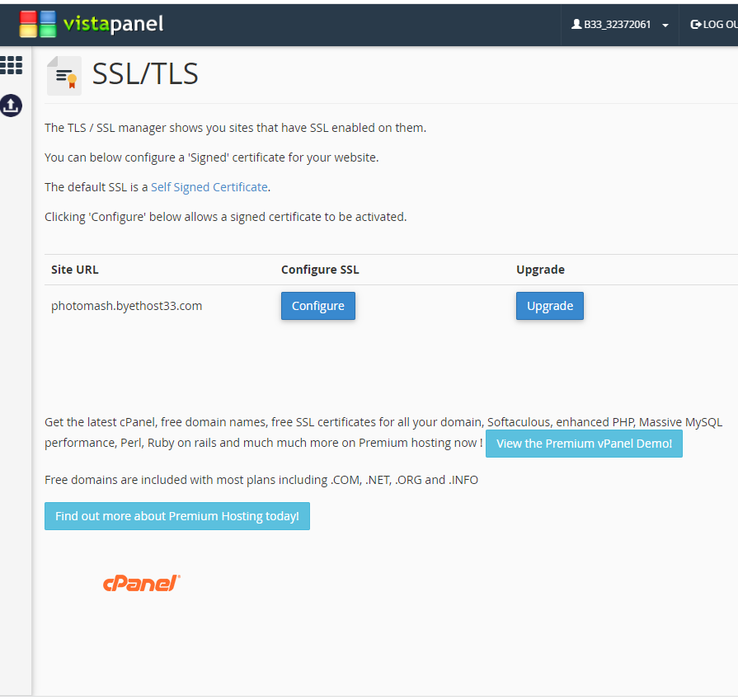Click the orange cPanel logo
The image size is (738, 700).
[x=142, y=583]
